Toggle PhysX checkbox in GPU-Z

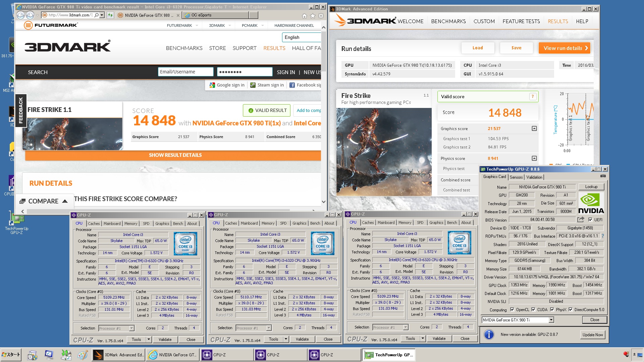click(552, 310)
